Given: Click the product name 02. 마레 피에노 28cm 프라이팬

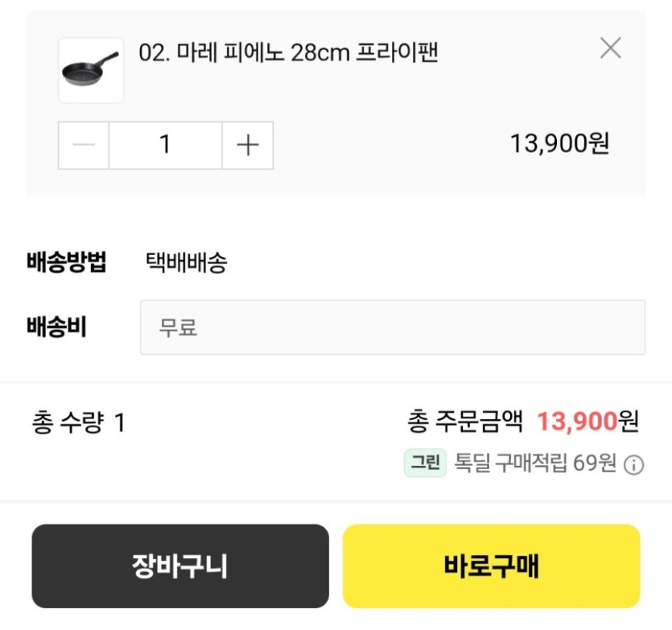Looking at the screenshot, I should click(288, 53).
